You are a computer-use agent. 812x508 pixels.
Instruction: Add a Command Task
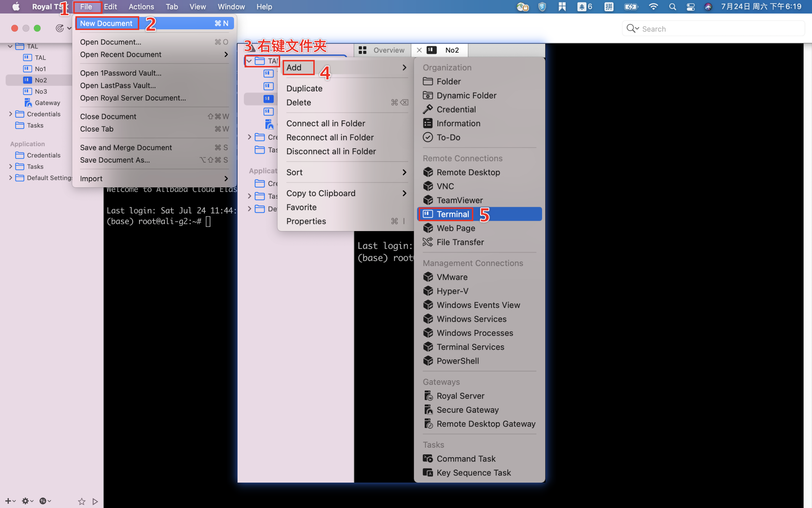[479, 459]
